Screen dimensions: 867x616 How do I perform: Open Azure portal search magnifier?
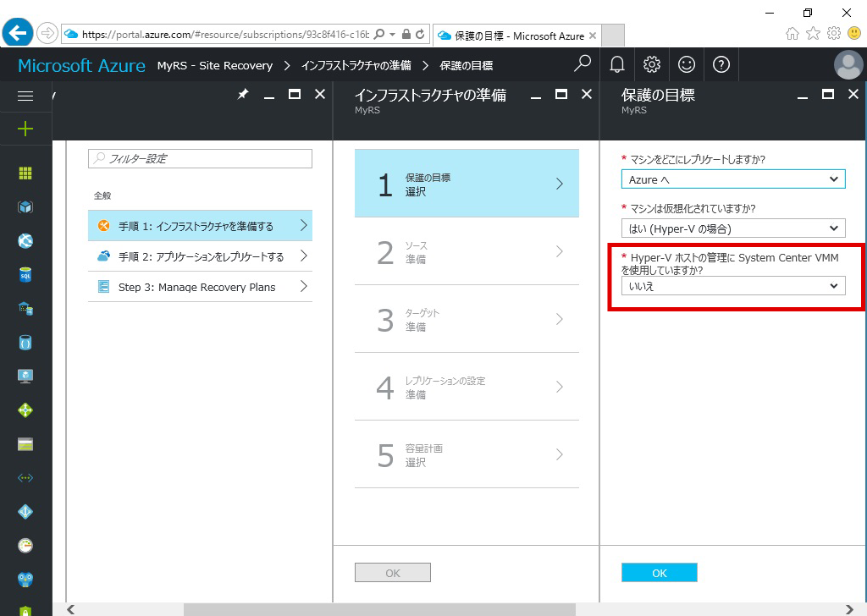tap(583, 64)
